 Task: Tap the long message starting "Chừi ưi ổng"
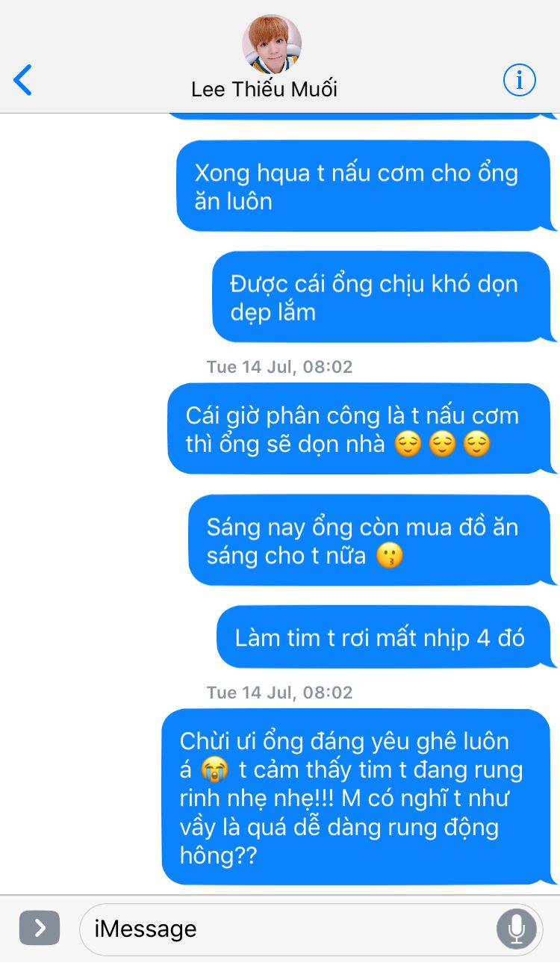coord(356,797)
